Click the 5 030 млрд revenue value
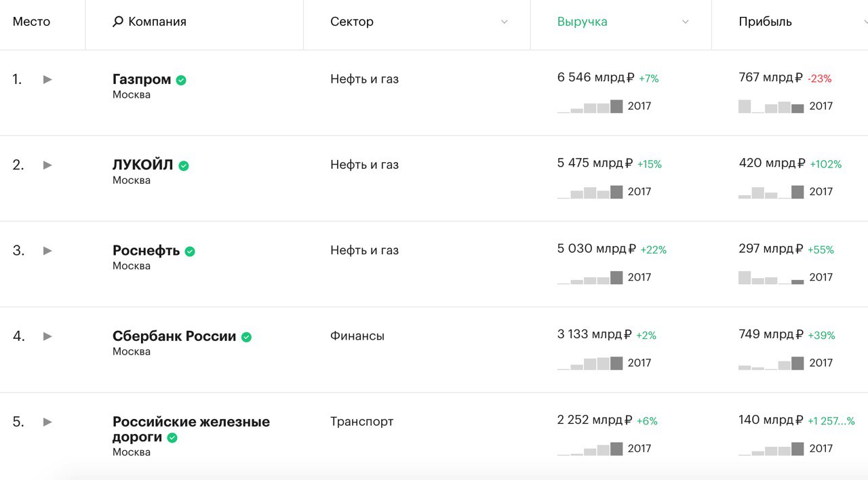Image resolution: width=868 pixels, height=480 pixels. pyautogui.click(x=597, y=249)
